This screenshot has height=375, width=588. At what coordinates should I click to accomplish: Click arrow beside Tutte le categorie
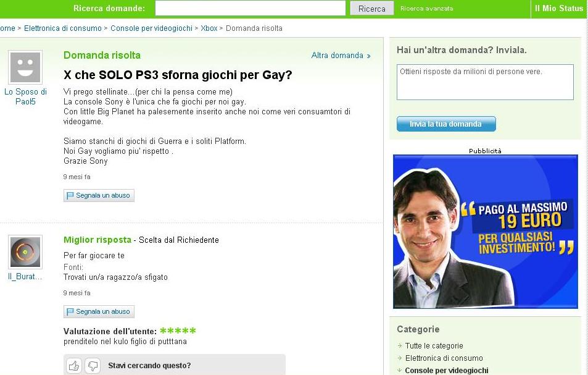coord(400,346)
